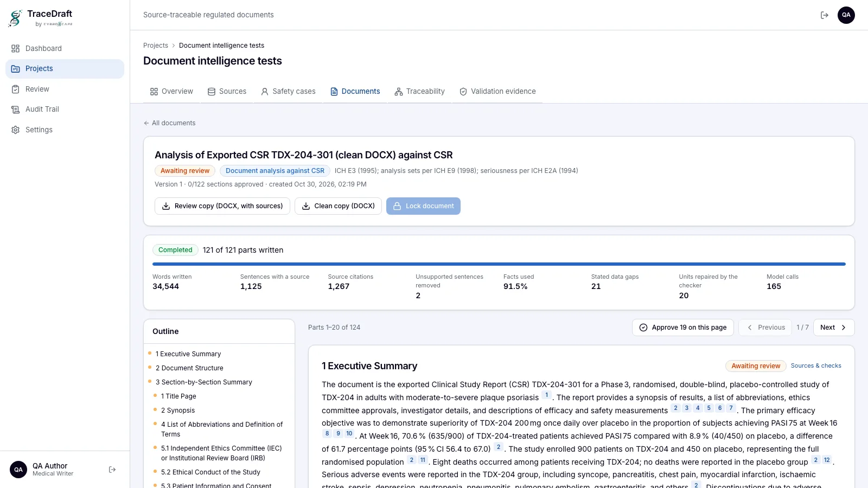Click the Words written value 34,544
This screenshot has width=868, height=488.
coord(165,287)
